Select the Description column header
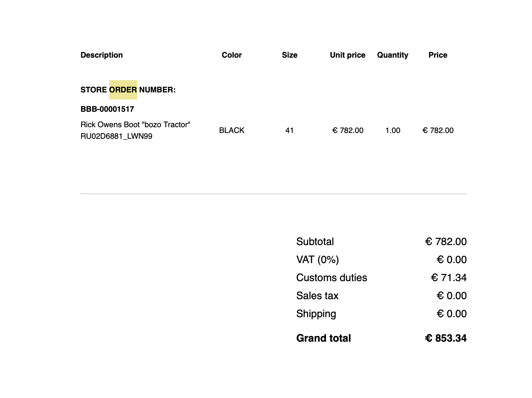This screenshot has width=532, height=398. [x=101, y=55]
